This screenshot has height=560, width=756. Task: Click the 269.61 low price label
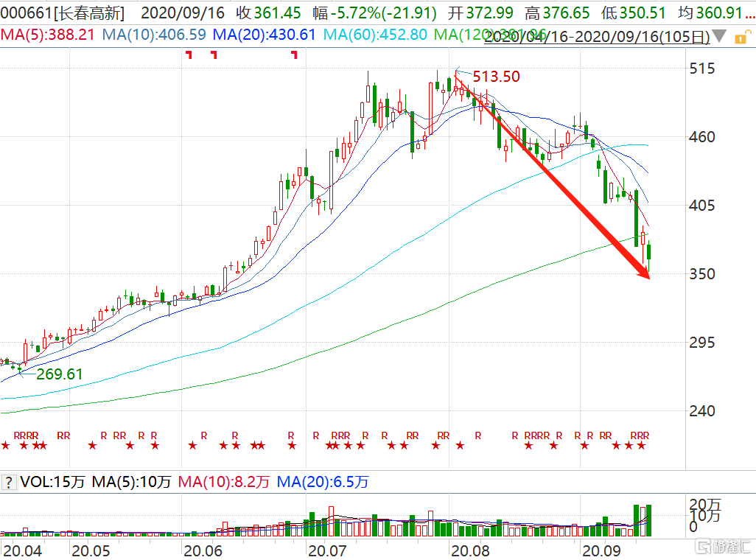click(59, 374)
